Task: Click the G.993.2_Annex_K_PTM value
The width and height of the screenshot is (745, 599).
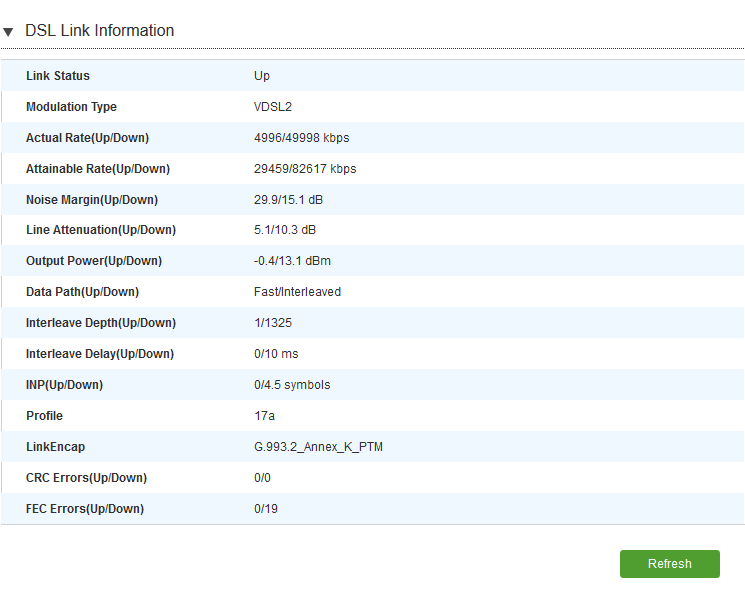Action: (x=318, y=447)
